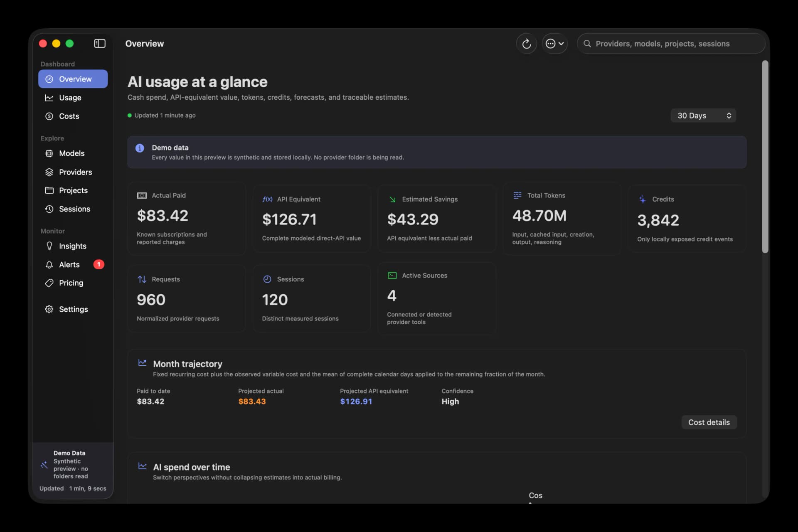This screenshot has height=532, width=798.
Task: Click the Credits sparkle icon
Action: pyautogui.click(x=643, y=199)
